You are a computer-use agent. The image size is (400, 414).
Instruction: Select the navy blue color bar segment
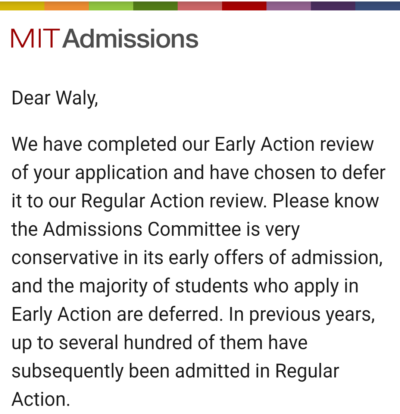[x=378, y=5]
